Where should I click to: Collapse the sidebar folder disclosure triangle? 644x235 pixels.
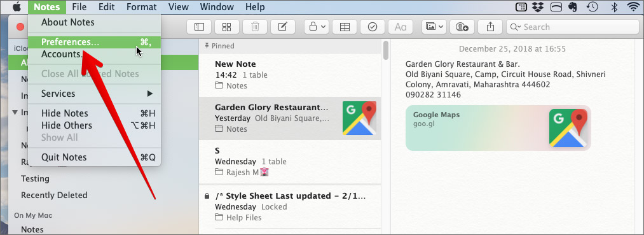click(x=15, y=112)
